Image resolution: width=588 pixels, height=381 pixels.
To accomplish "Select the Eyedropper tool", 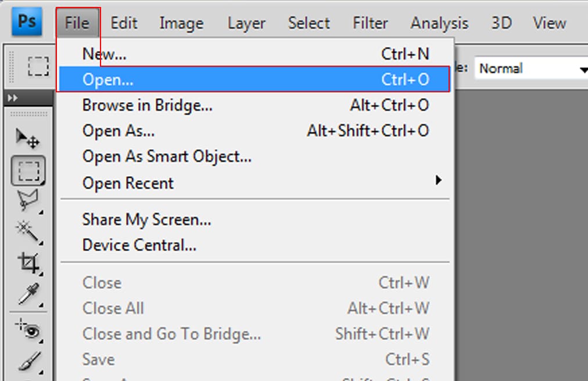I will coord(27,294).
